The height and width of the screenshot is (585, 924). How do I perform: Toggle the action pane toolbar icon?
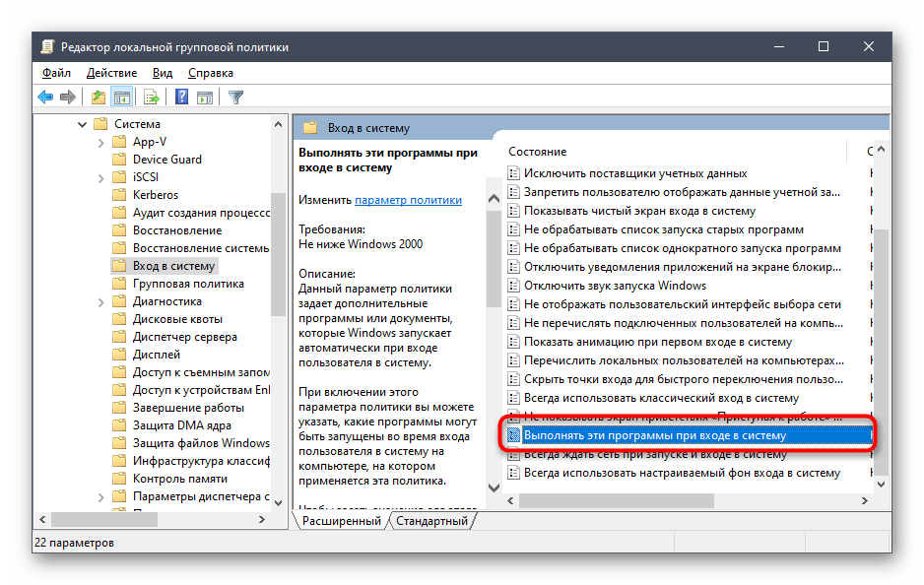pos(205,97)
